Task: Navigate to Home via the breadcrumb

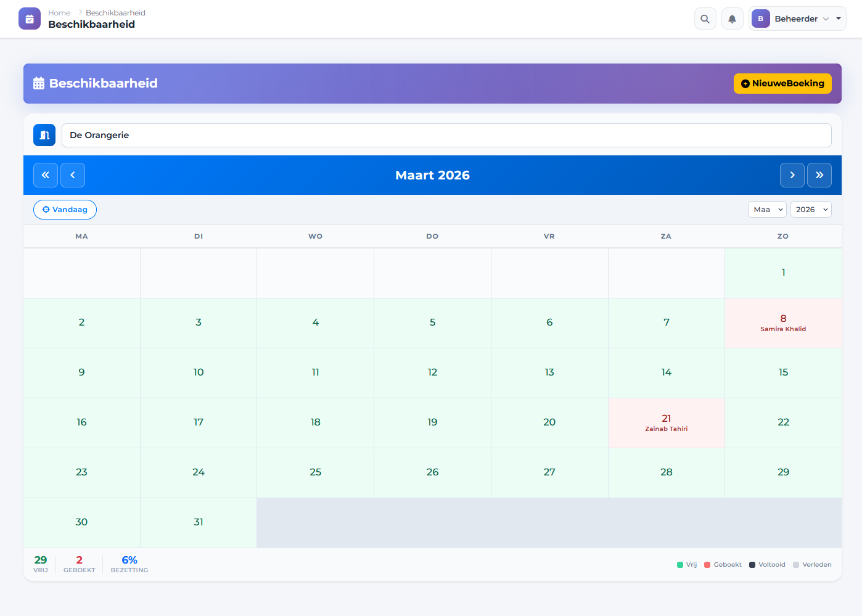Action: click(x=59, y=12)
